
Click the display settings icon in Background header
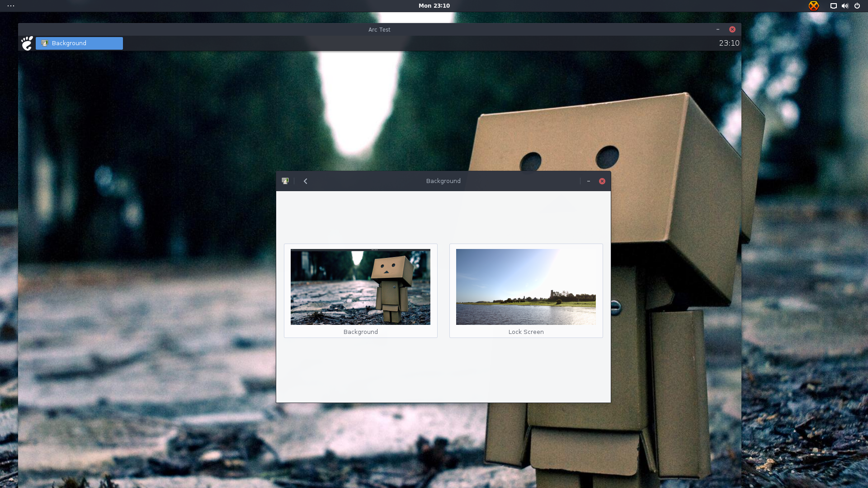[x=285, y=181]
